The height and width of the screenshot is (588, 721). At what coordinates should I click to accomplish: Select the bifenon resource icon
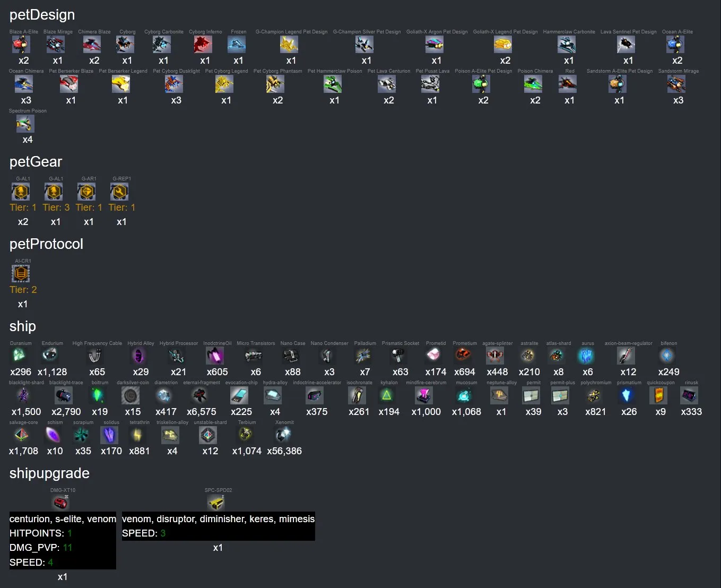tap(667, 356)
